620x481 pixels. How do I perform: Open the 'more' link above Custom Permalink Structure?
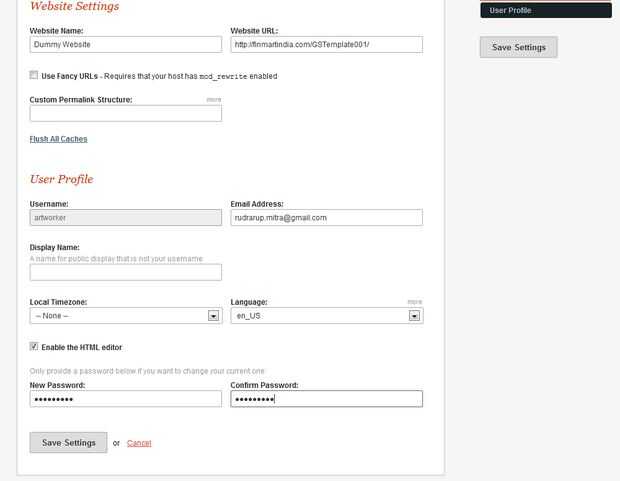(214, 99)
